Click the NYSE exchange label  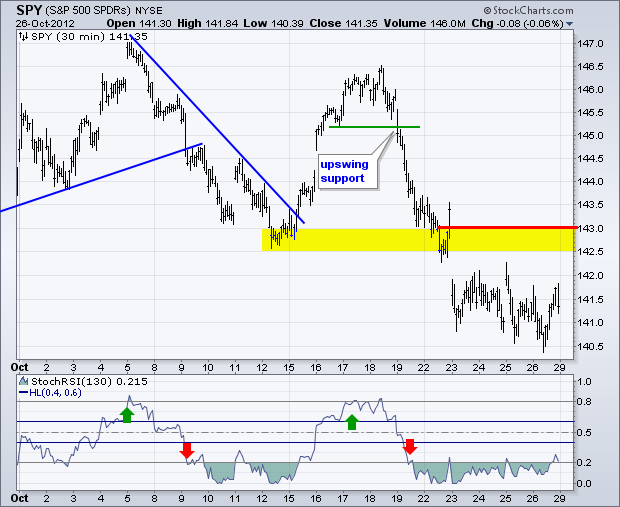149,11
